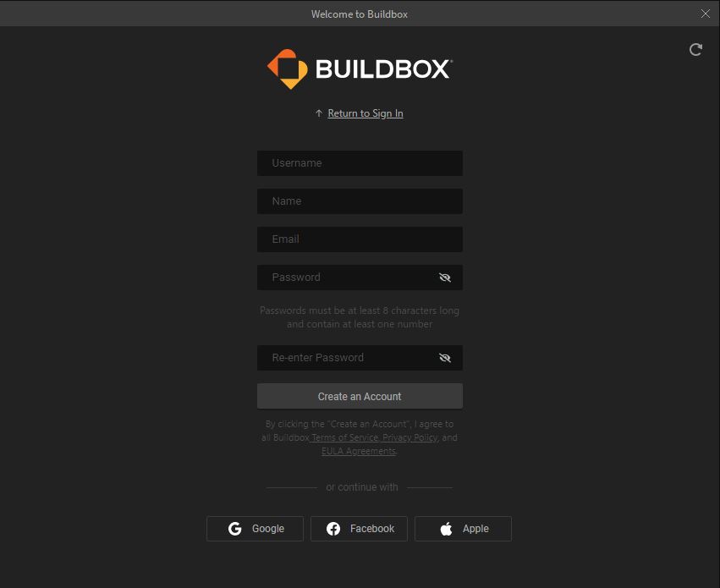Show password in the Password field
Viewport: 720px width, 588px height.
point(445,278)
